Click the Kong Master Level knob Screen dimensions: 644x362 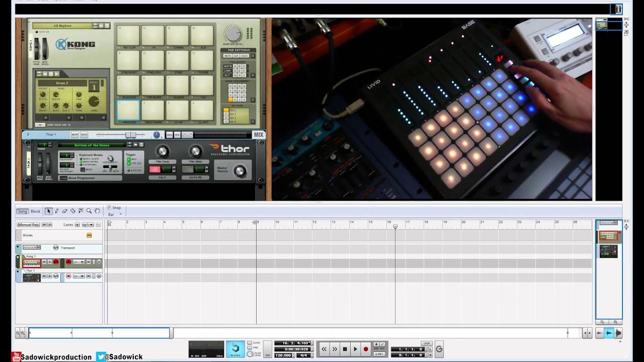point(233,34)
